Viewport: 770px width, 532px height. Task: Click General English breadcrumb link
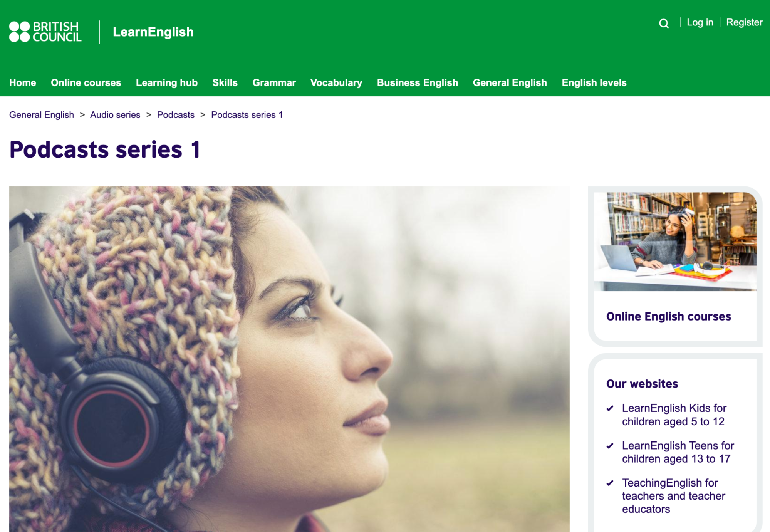pos(42,115)
